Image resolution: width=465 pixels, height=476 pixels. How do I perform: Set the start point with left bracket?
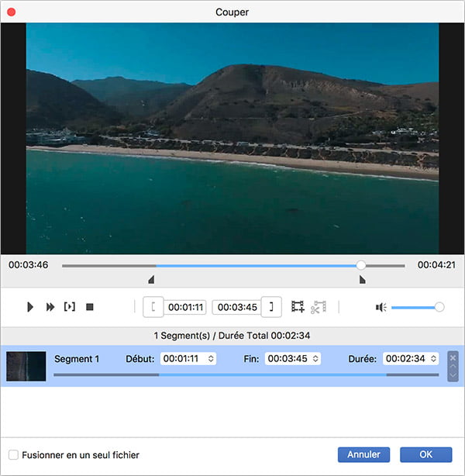click(153, 307)
